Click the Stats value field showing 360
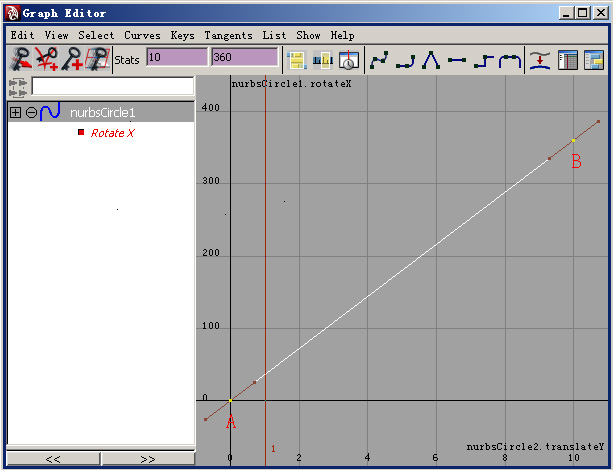Screen dimensions: 613x470 [x=245, y=57]
